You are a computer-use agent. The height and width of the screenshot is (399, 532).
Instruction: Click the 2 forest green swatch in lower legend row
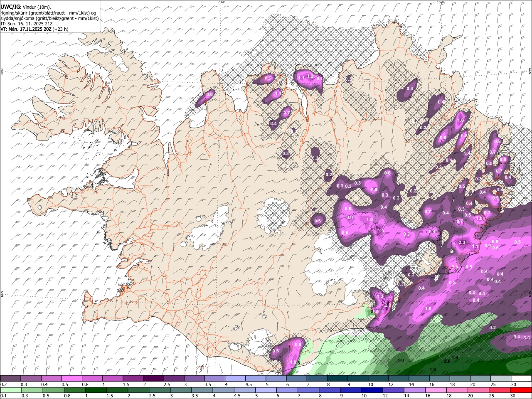(138, 390)
